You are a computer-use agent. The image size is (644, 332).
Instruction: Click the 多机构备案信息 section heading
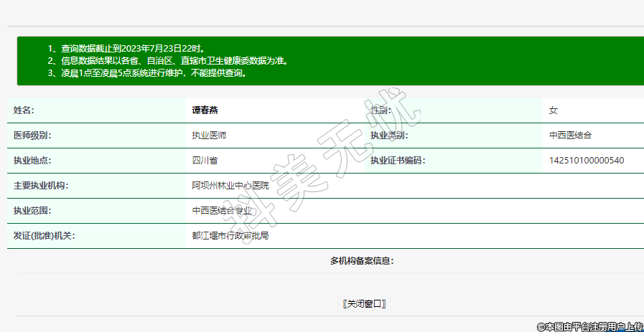(x=361, y=261)
